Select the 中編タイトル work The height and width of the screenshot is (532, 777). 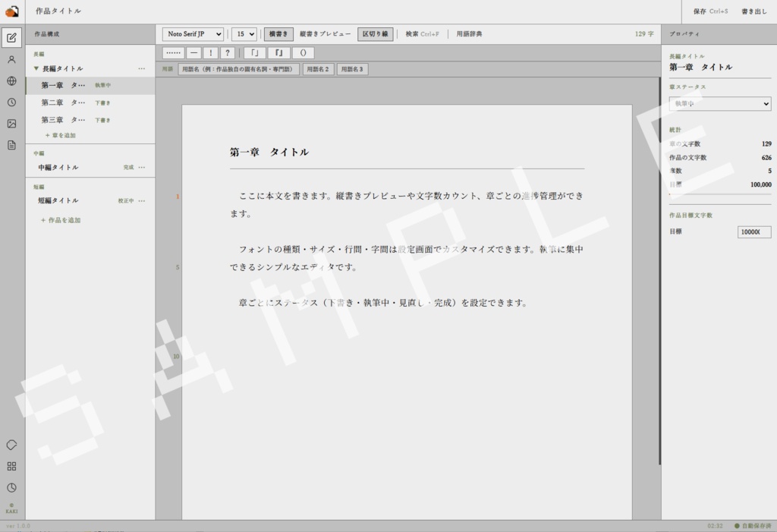[58, 168]
